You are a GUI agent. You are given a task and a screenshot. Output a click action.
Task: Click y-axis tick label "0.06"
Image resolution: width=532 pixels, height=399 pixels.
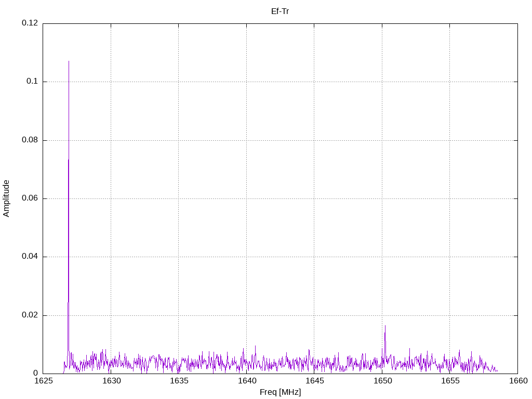[30, 198]
